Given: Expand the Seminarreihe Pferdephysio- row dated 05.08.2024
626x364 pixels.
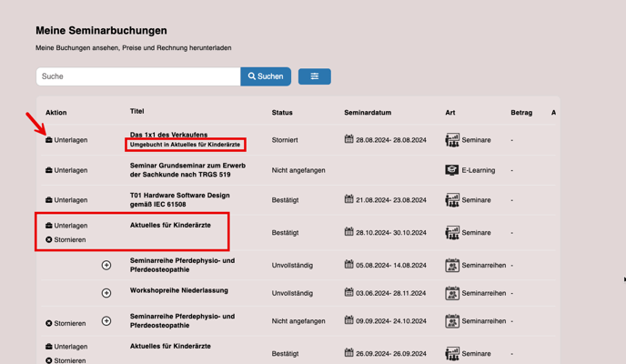Looking at the screenshot, I should (x=106, y=266).
